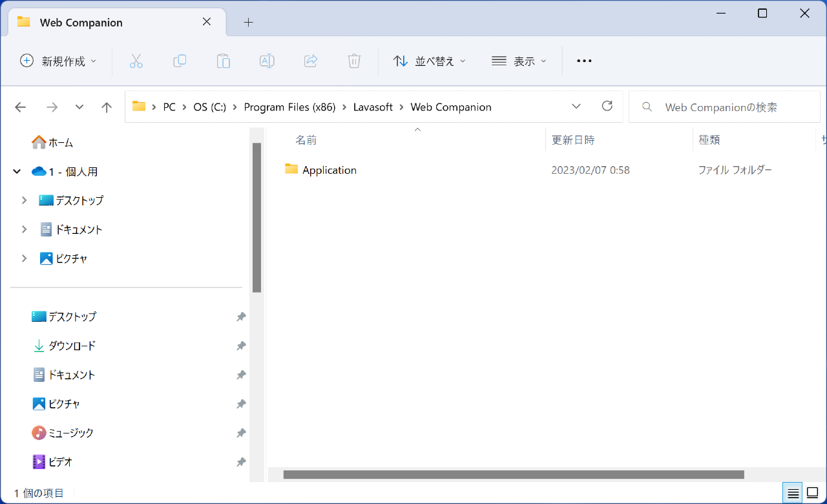Screen dimensions: 827x504
Task: Close the Web Companion tab
Action: click(207, 21)
